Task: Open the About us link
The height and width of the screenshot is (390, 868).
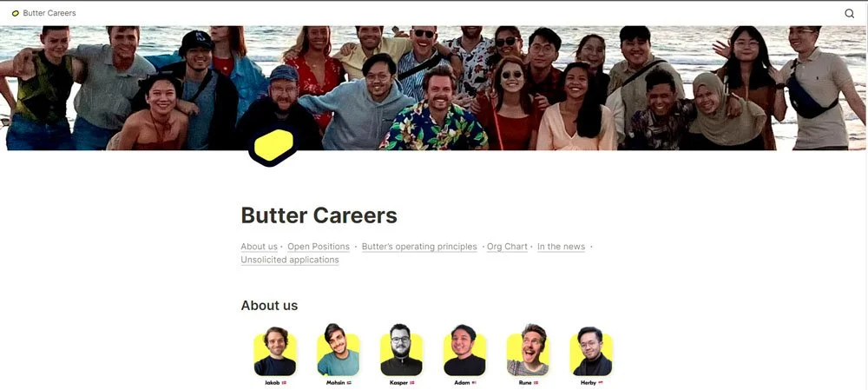Action: pos(259,247)
